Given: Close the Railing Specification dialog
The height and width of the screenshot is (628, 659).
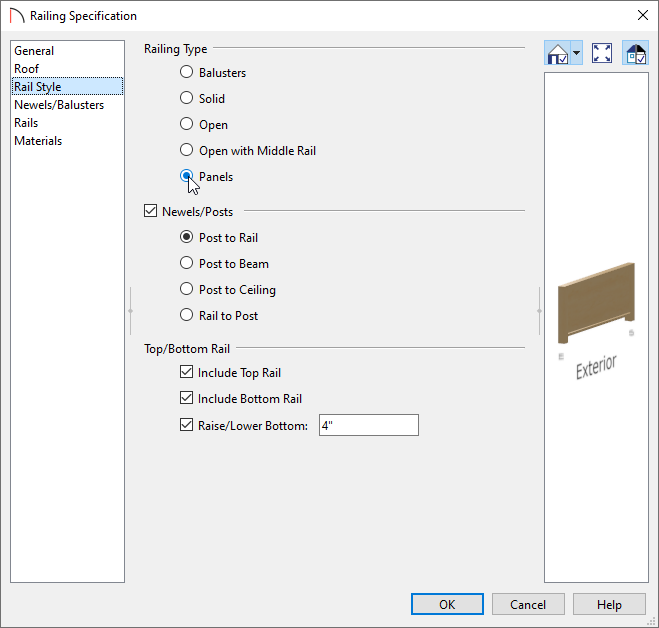Looking at the screenshot, I should tap(643, 16).
